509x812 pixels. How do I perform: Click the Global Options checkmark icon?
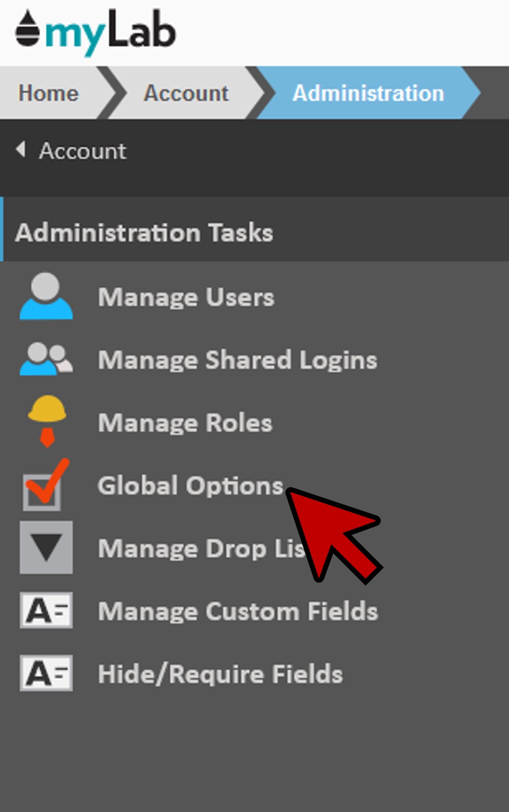pos(45,485)
